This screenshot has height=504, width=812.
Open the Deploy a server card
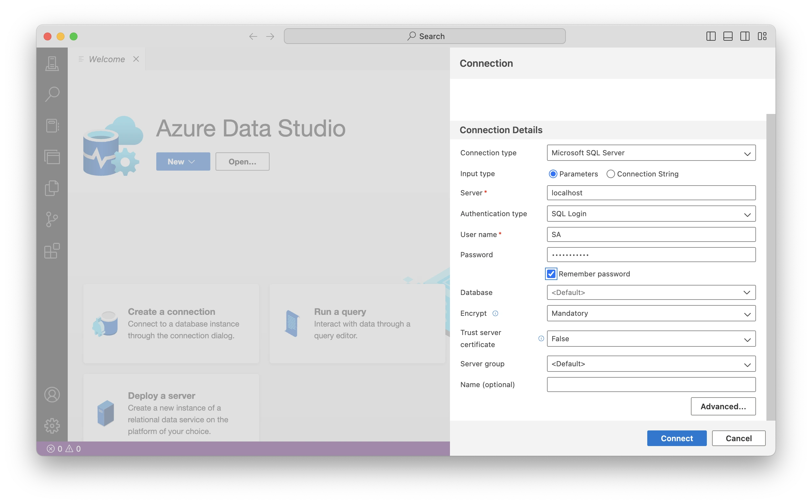coord(171,408)
